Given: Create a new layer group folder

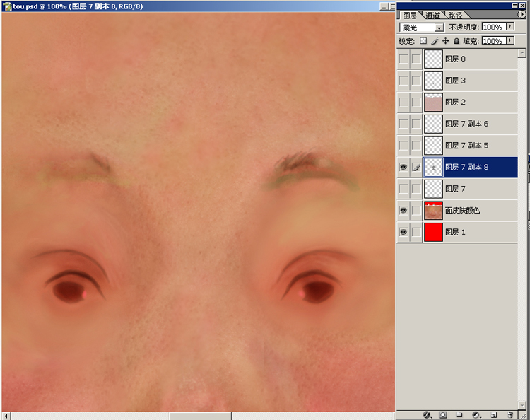Looking at the screenshot, I should [x=459, y=414].
